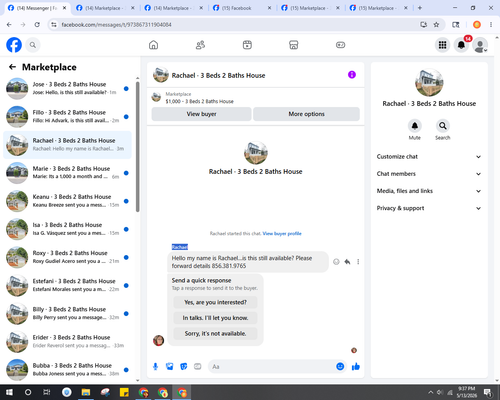Expand Media, files and links section
This screenshot has height=400, width=500.
(x=429, y=191)
